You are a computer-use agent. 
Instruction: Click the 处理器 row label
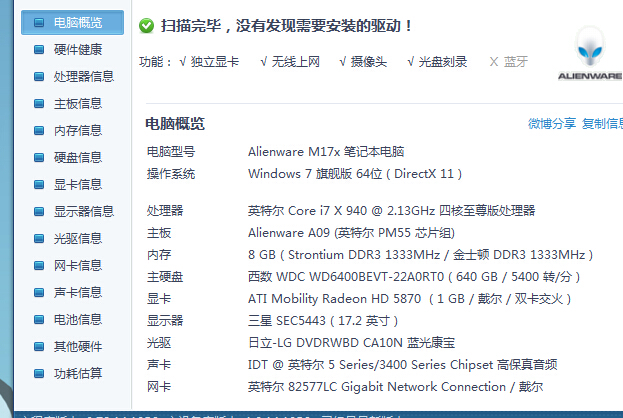click(x=165, y=211)
